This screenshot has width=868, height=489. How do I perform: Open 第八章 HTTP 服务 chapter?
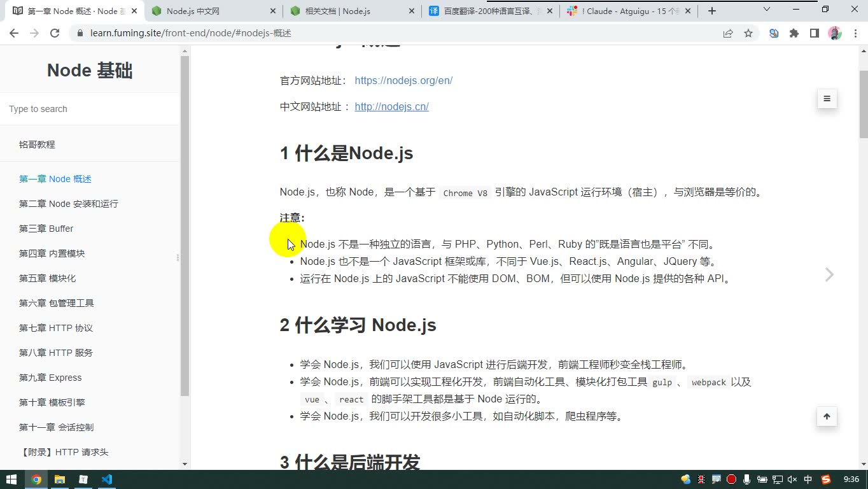click(56, 353)
